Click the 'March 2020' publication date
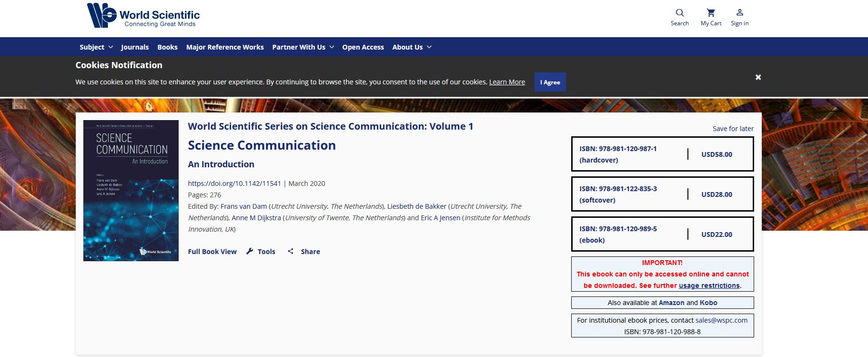The width and height of the screenshot is (868, 357). tap(307, 184)
